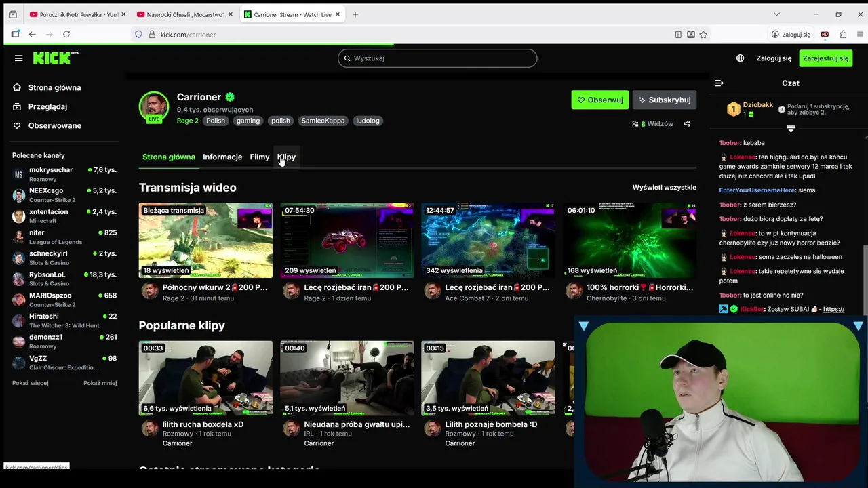The height and width of the screenshot is (488, 868).
Task: Open demonzz1 in recommended channels
Action: point(64,342)
